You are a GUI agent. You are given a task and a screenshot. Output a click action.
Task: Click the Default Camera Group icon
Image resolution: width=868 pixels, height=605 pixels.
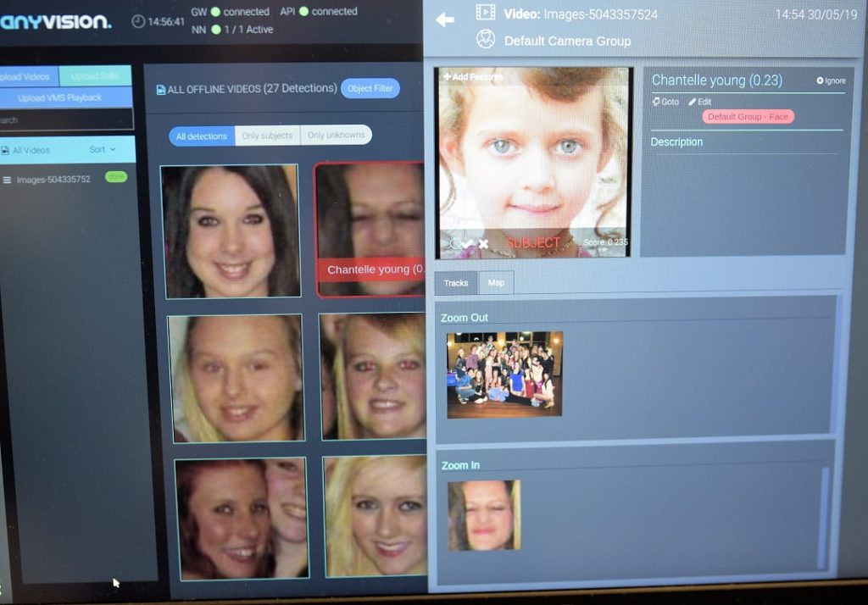485,39
